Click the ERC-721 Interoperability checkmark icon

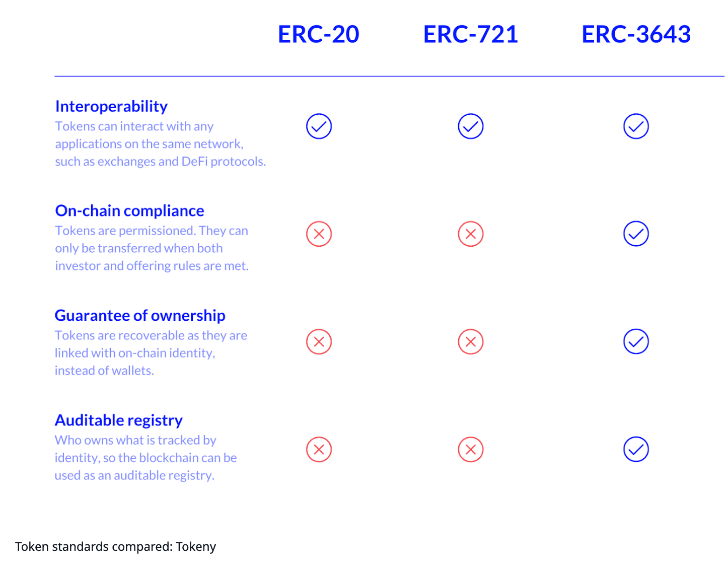470,126
